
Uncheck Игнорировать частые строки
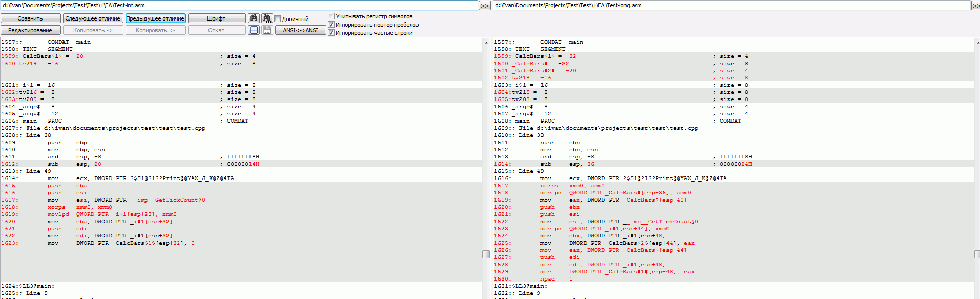[331, 33]
